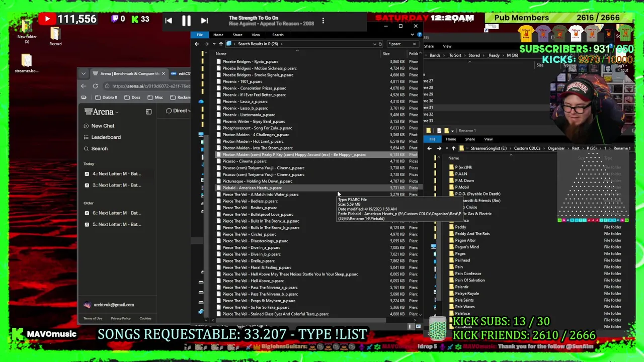Skip to previous track in music player
The width and height of the screenshot is (644, 362).
point(169,21)
